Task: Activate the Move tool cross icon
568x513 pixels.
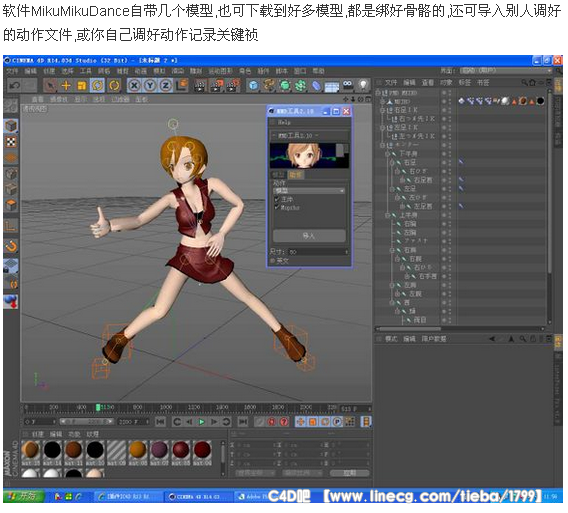Action: [66, 86]
